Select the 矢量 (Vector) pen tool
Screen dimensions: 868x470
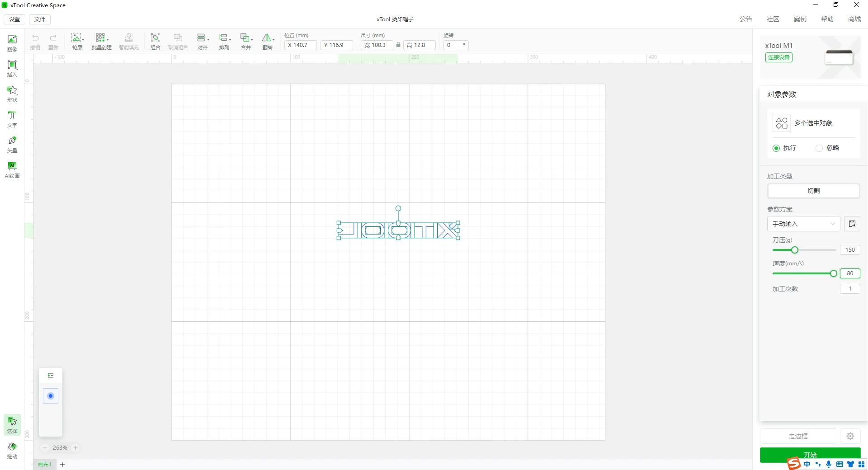(x=12, y=144)
